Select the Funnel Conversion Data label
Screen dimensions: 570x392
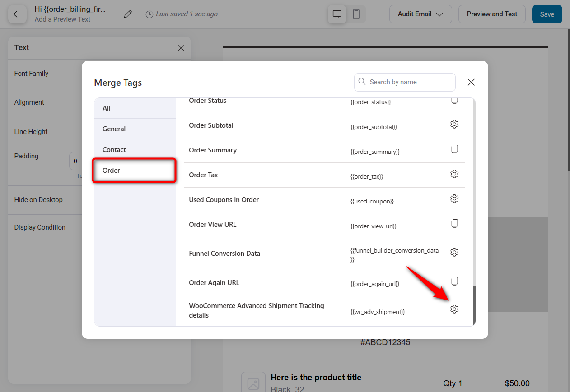pyautogui.click(x=224, y=254)
